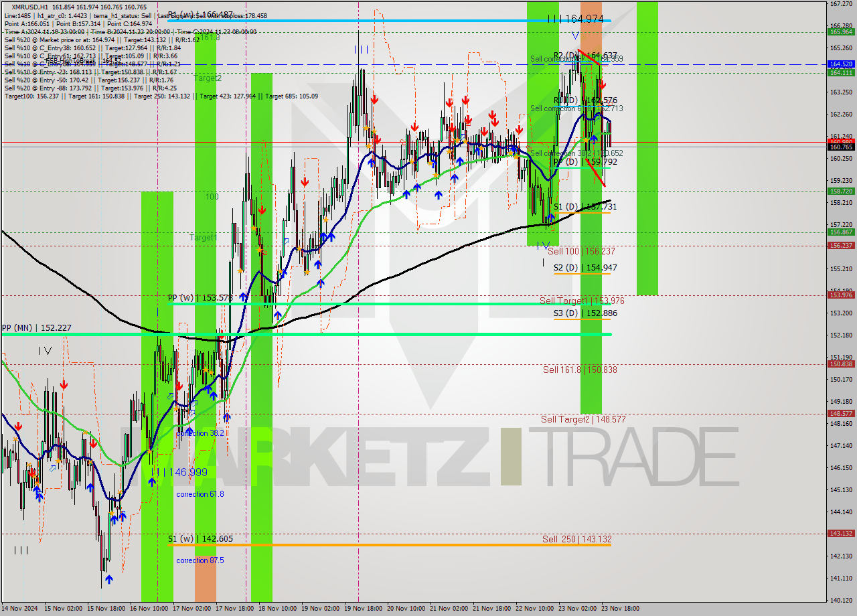The image size is (857, 616).
Task: Click the 140.120 price scale value
Action: click(x=841, y=600)
